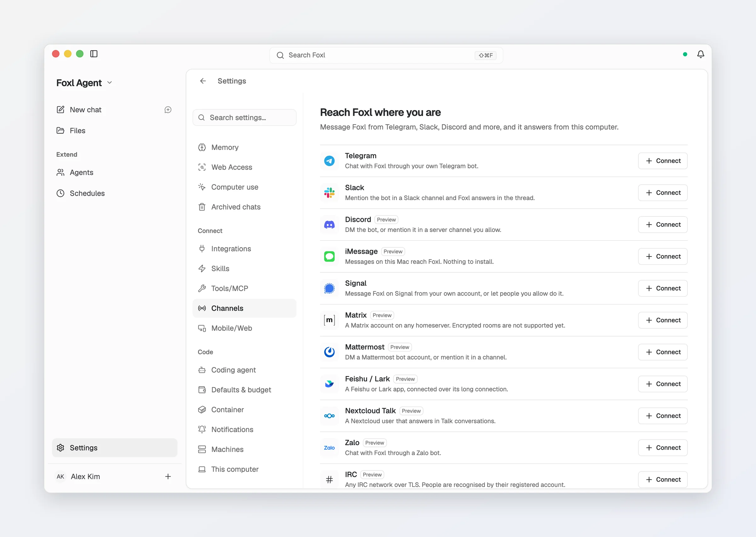Open Archived chats
The image size is (756, 537).
pyautogui.click(x=244, y=207)
